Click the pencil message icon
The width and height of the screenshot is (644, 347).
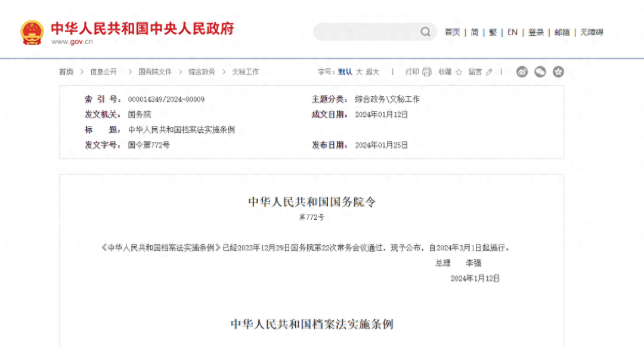coord(489,72)
